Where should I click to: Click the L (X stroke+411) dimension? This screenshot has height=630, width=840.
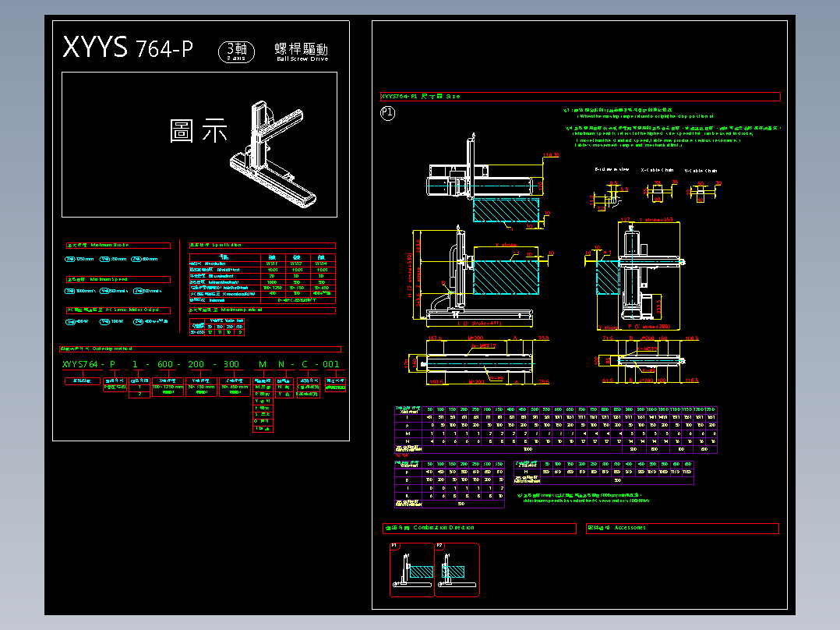tap(479, 324)
